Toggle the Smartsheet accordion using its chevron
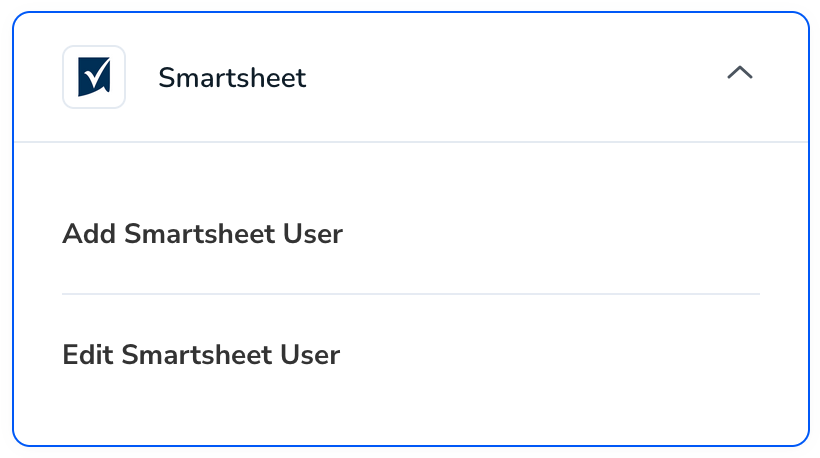Screen dimensions: 820x458 pyautogui.click(x=740, y=72)
